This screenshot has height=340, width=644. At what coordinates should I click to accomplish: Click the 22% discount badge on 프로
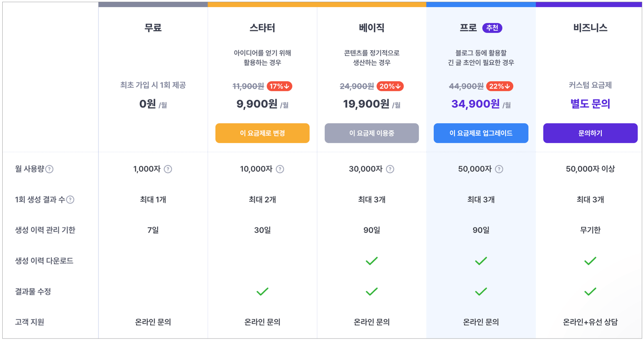(501, 86)
